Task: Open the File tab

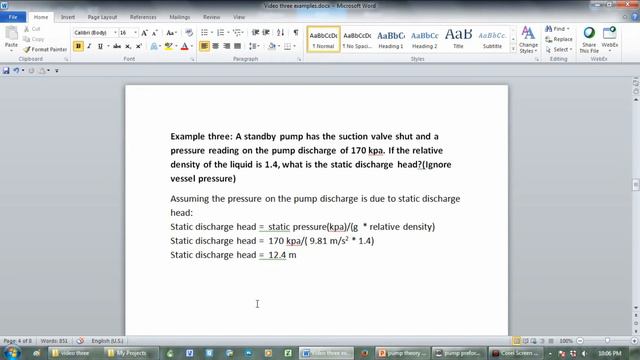Action: [13, 17]
